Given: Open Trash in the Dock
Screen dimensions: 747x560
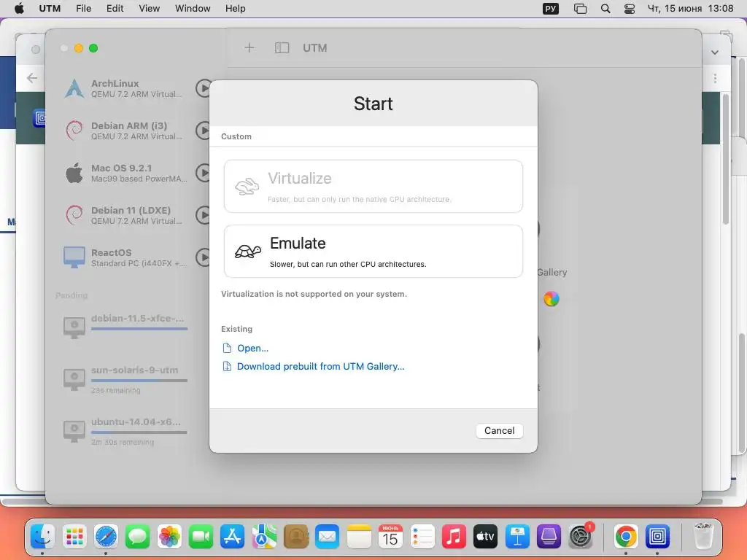Looking at the screenshot, I should pyautogui.click(x=703, y=536).
